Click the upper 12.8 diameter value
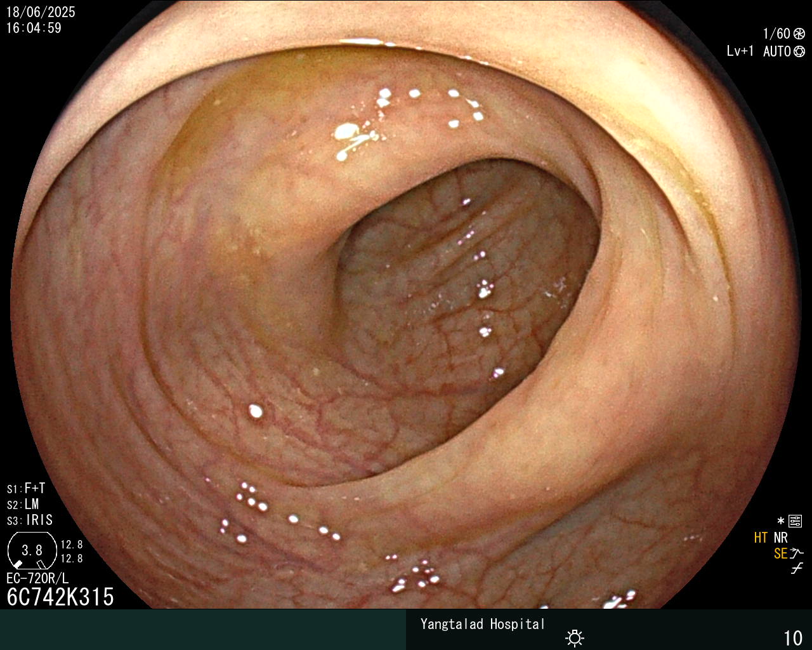 click(72, 545)
